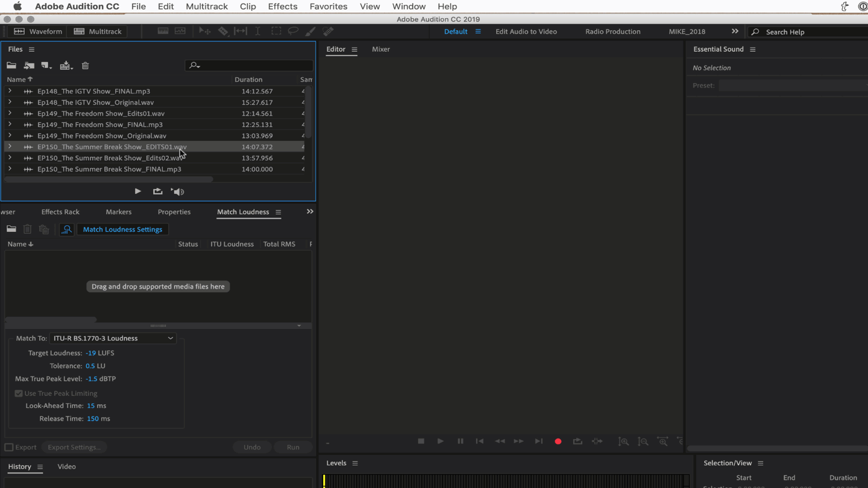Move playhead to previous marker
Image resolution: width=868 pixels, height=488 pixels.
tap(480, 442)
